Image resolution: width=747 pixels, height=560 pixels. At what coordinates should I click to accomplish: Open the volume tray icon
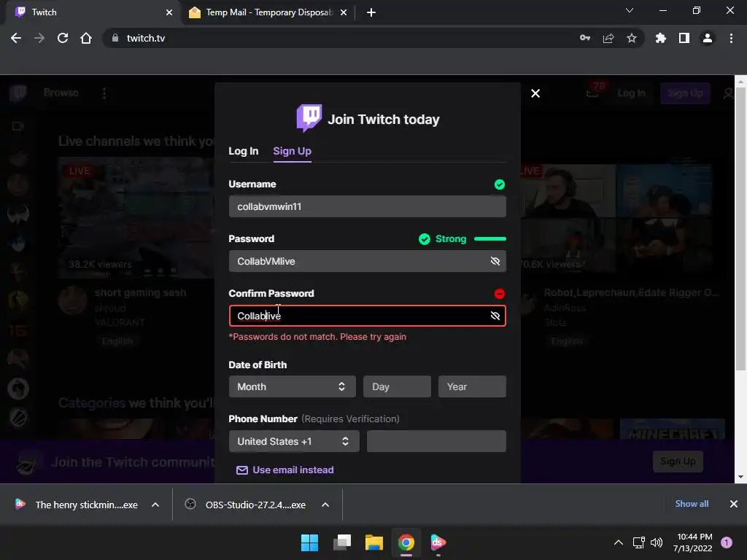pos(657,542)
